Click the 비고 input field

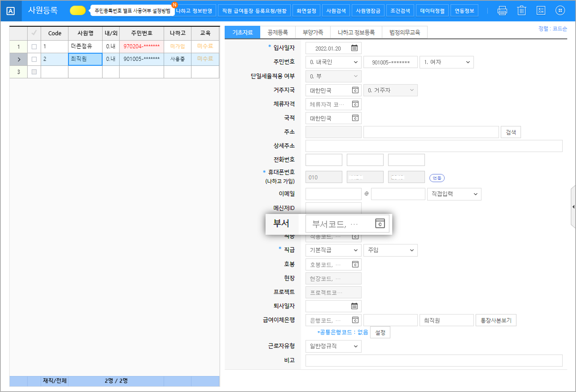click(434, 361)
